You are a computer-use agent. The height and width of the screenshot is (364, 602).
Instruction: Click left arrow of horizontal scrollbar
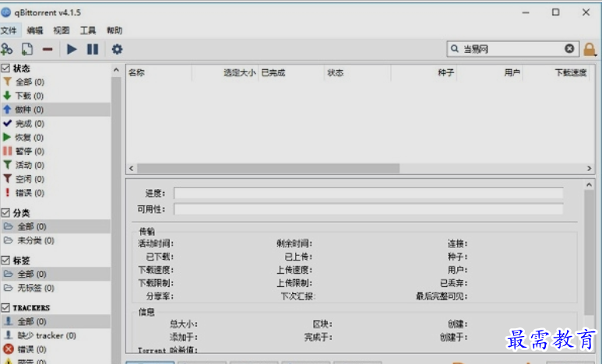point(132,168)
